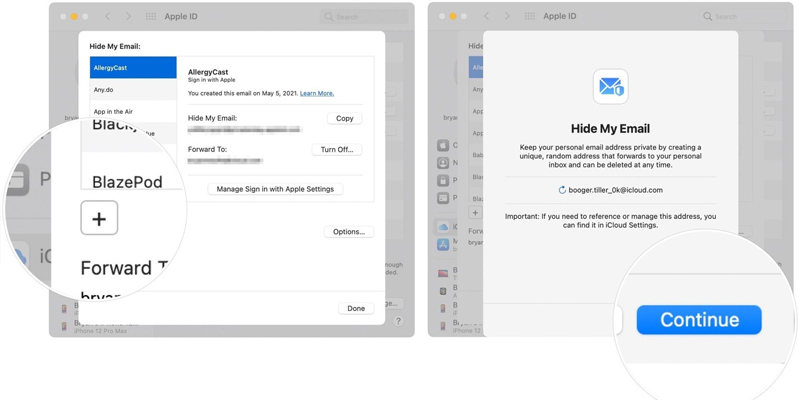Copy the hidden email address
The image size is (799, 400).
(344, 118)
